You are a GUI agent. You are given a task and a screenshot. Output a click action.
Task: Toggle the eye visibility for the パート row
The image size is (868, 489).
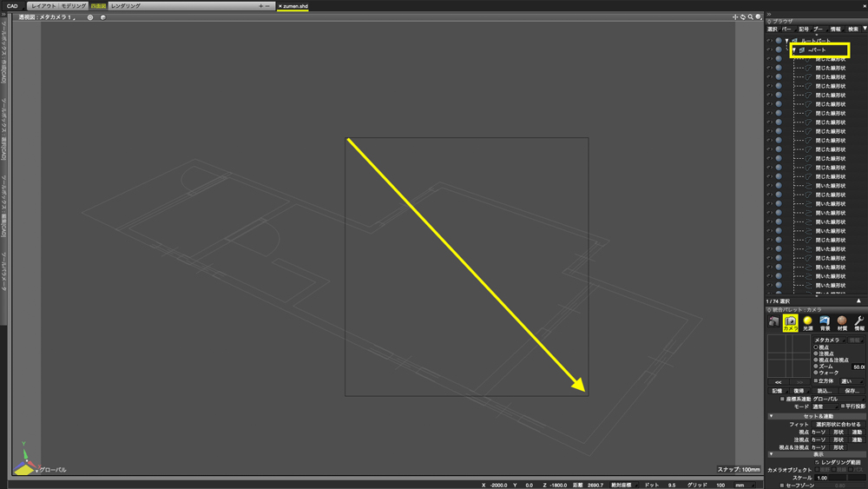click(x=769, y=50)
